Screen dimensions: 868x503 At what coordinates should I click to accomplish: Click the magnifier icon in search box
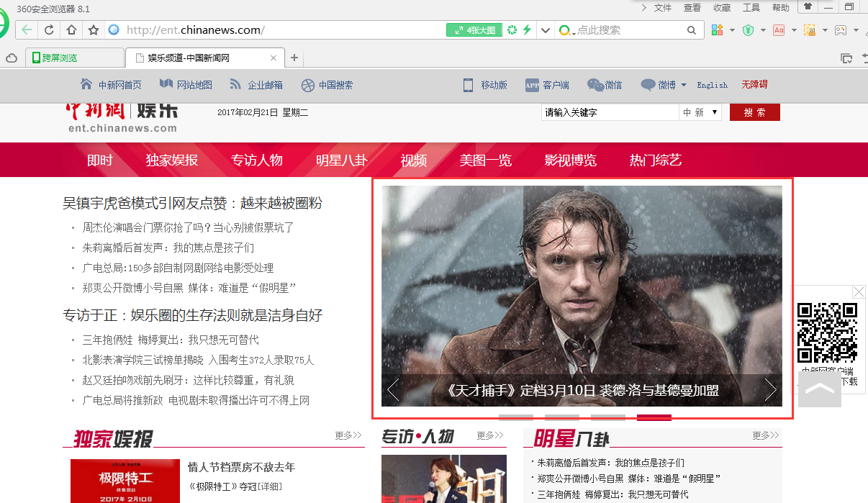point(692,30)
